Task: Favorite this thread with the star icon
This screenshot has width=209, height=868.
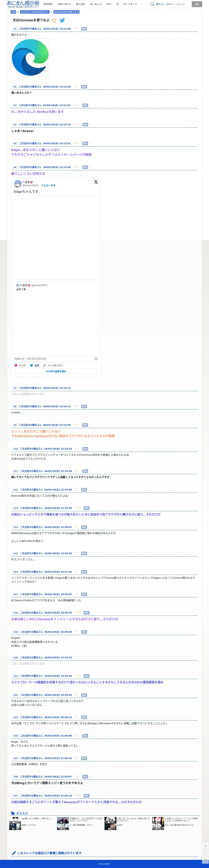Action: point(54,20)
